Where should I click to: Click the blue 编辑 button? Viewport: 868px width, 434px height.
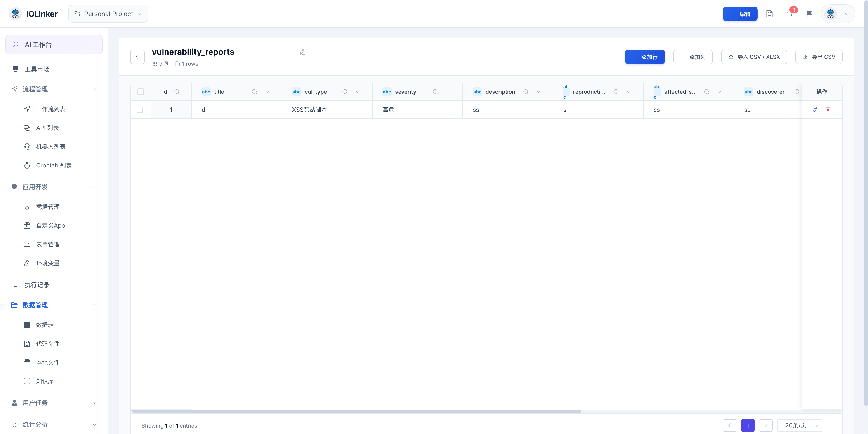tap(740, 14)
